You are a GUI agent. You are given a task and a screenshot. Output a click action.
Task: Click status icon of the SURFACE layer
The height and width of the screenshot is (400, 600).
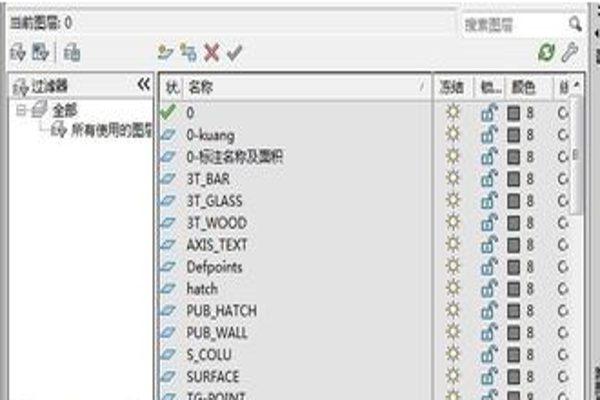[x=168, y=377]
